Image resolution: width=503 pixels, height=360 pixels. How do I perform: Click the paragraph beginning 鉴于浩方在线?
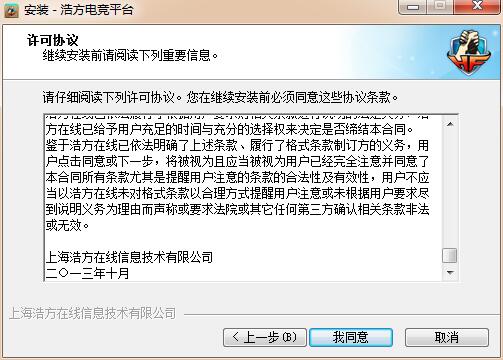click(x=237, y=185)
